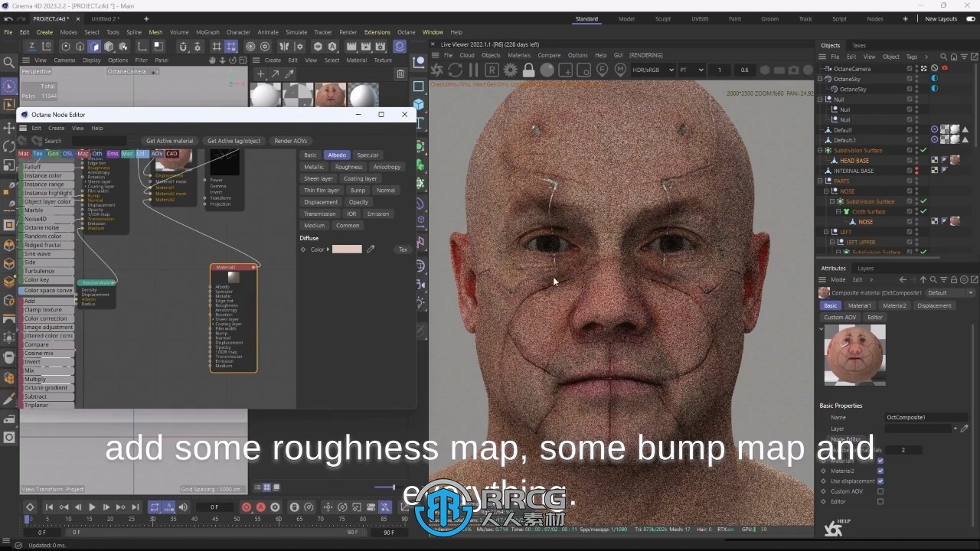Click the Name field containing OctComposite1
Image resolution: width=980 pixels, height=551 pixels.
[926, 417]
